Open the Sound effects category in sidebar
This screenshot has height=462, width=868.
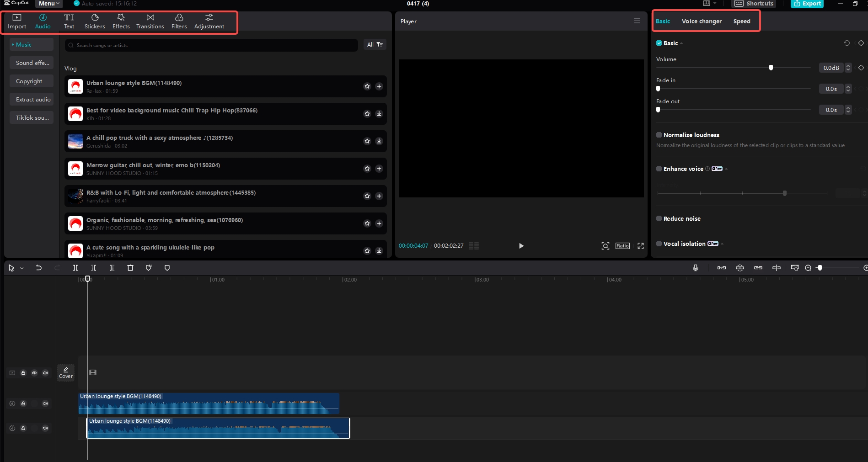(32, 63)
